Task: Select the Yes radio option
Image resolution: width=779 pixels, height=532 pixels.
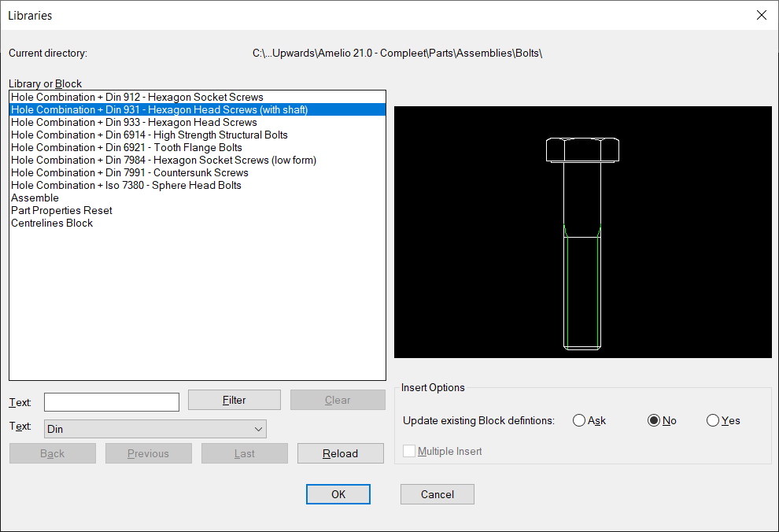Action: 723,421
